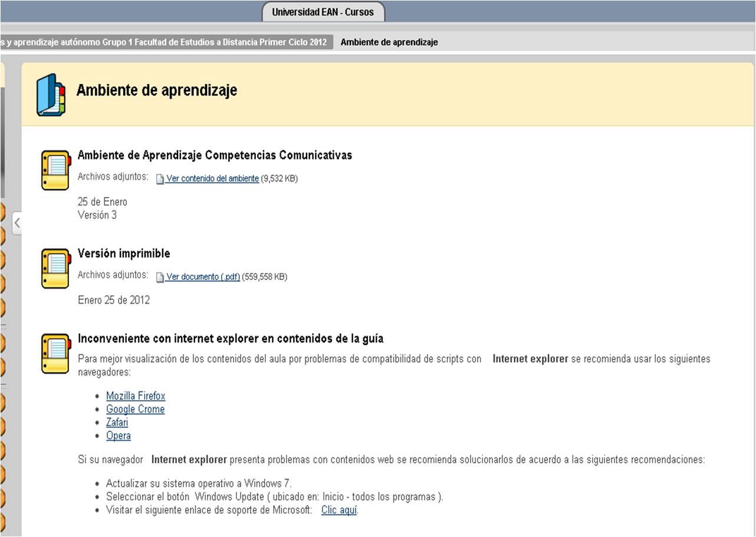
Task: Click the Clic aquí Microsoft support link
Action: (339, 510)
